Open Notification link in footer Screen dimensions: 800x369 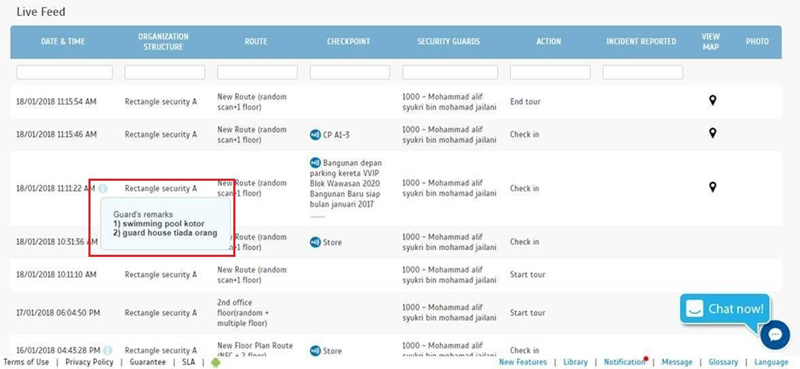(x=625, y=362)
